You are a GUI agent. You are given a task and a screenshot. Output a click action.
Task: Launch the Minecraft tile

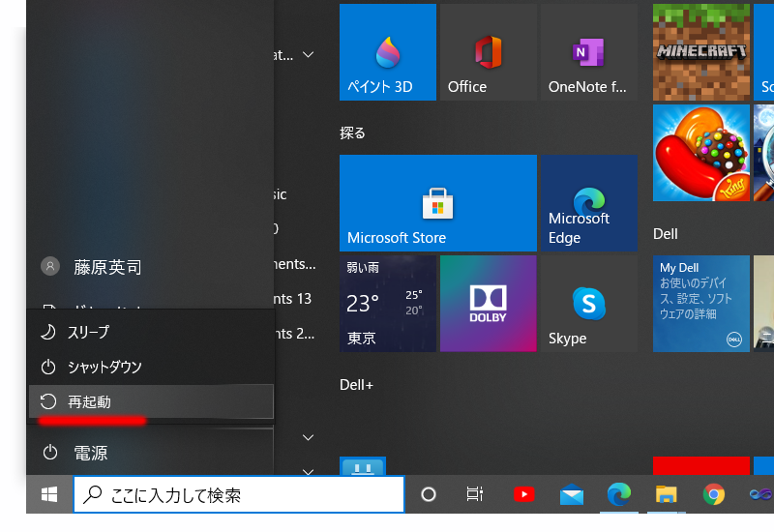coord(700,52)
